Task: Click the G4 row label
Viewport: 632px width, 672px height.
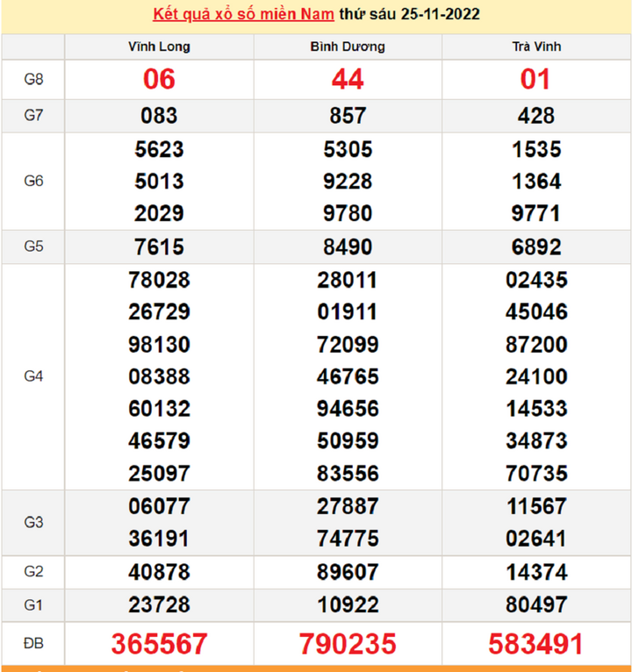Action: 33,376
